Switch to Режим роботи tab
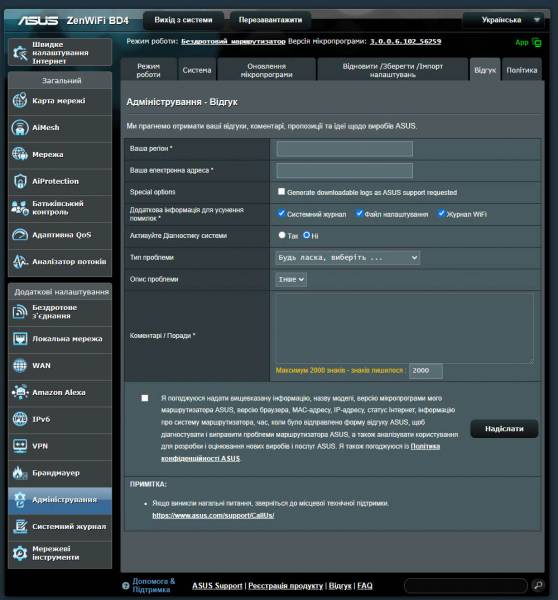 [148, 70]
